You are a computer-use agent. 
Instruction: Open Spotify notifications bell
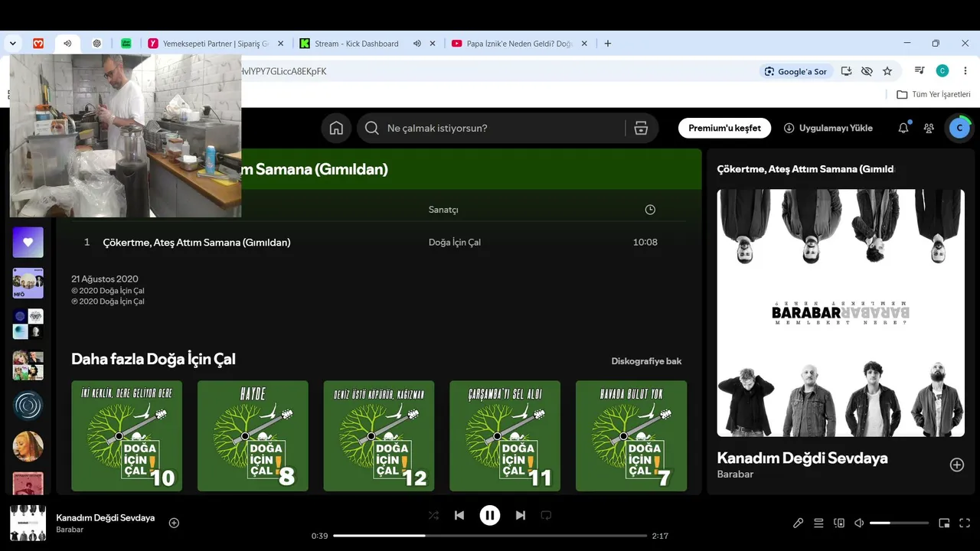pos(903,128)
